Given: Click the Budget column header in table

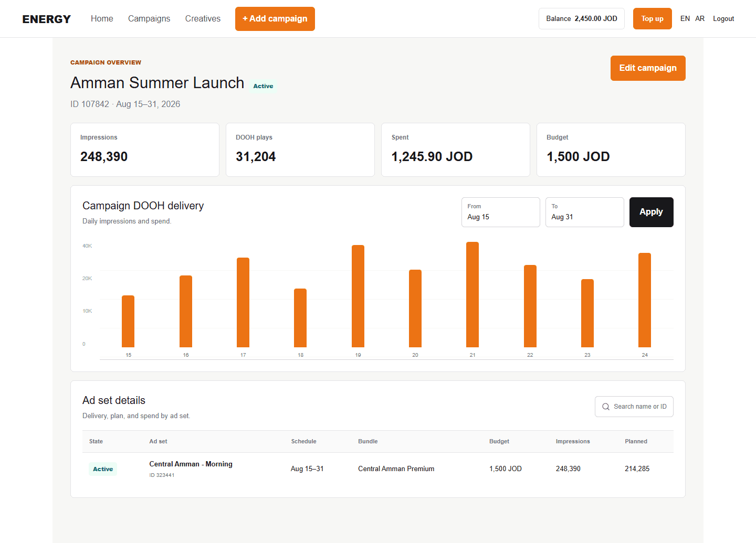Looking at the screenshot, I should tap(499, 441).
